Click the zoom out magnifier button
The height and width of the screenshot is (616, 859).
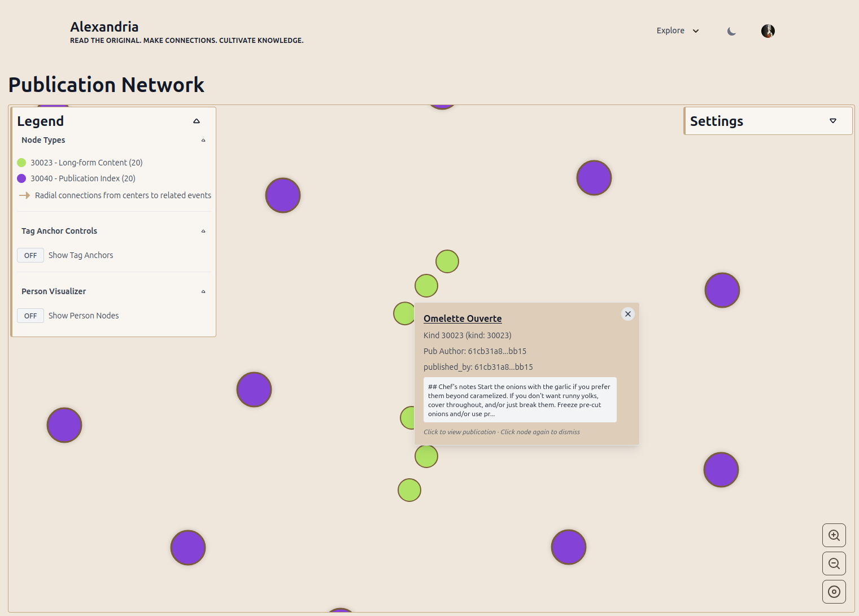(x=834, y=563)
